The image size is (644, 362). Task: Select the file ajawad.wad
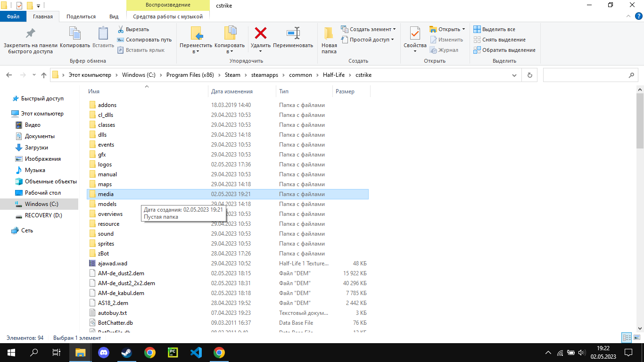coord(228,263)
